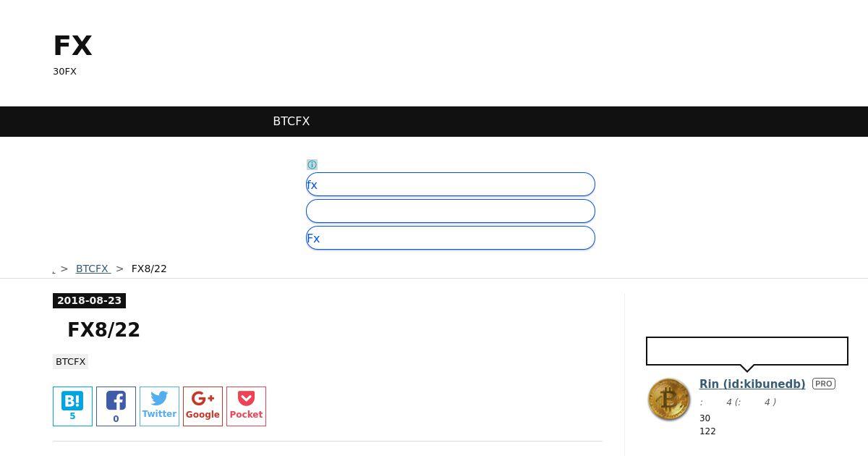Click the blank middle ad link
This screenshot has width=868, height=456.
pyautogui.click(x=450, y=211)
